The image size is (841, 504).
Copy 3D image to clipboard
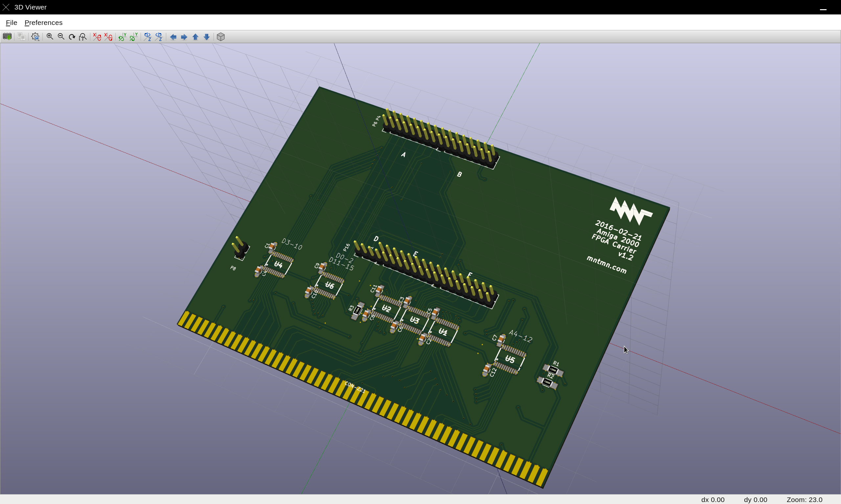coord(21,37)
